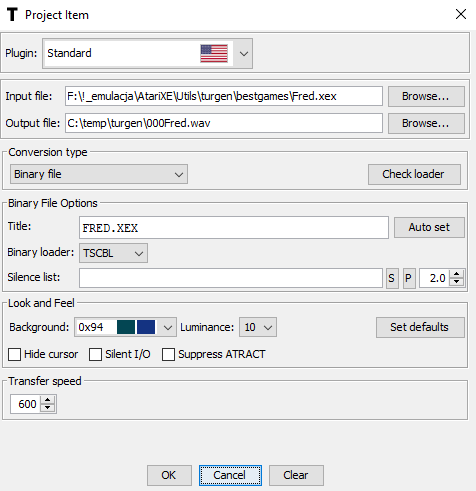Open the Luminance value dropdown
This screenshot has height=491, width=476.
pos(258,327)
